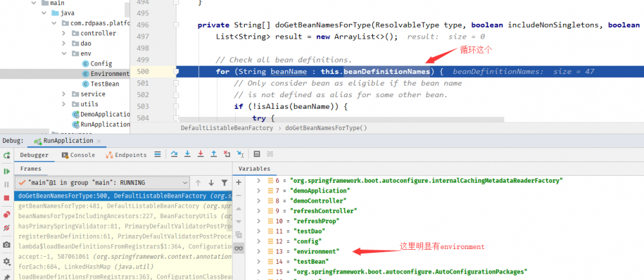644x280 pixels.
Task: Click Step Into blue down arrow
Action: [187, 154]
